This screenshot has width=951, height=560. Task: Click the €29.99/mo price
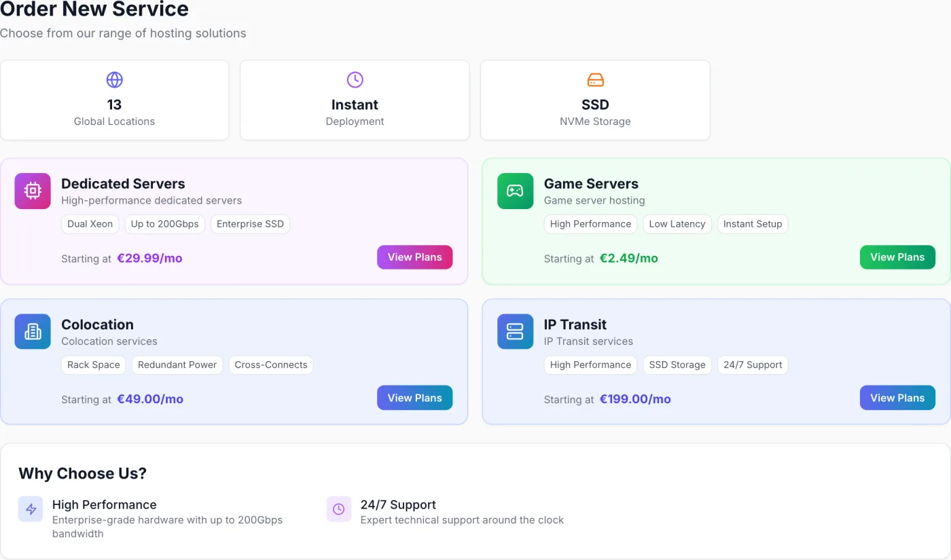click(x=149, y=259)
